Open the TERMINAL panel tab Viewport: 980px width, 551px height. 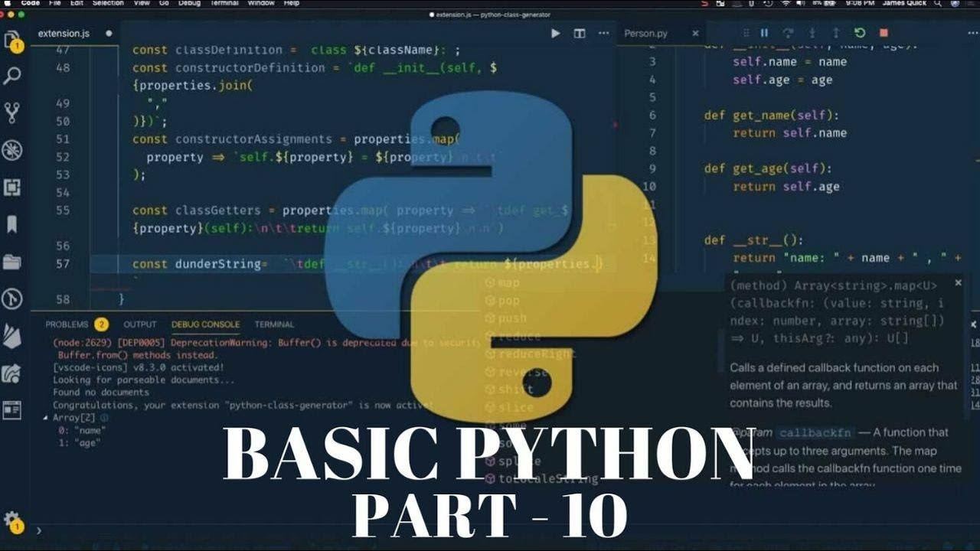coord(274,324)
